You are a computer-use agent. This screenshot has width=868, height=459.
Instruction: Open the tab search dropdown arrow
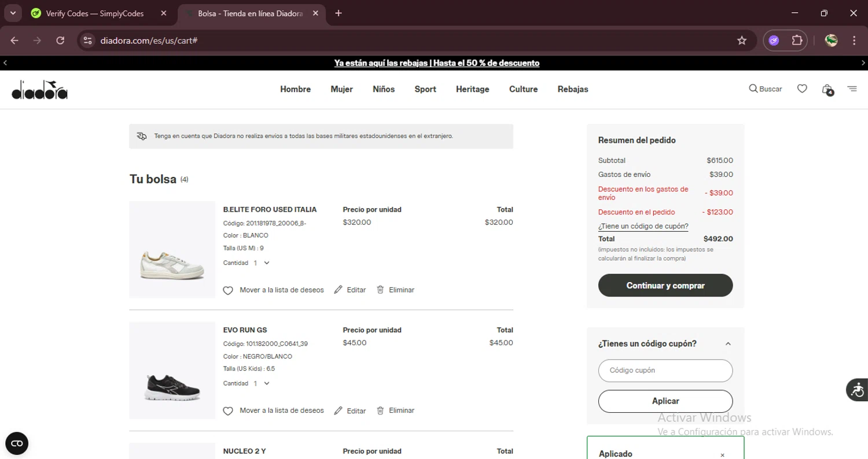pos(12,13)
